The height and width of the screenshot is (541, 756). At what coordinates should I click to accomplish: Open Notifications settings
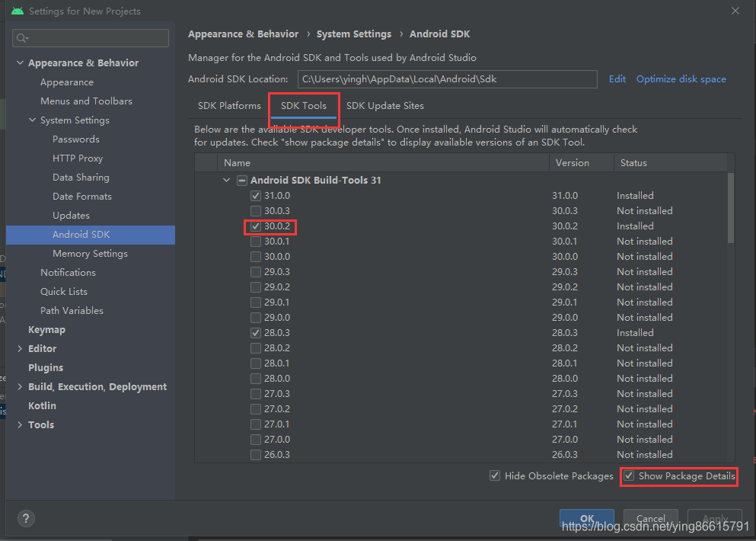(68, 272)
